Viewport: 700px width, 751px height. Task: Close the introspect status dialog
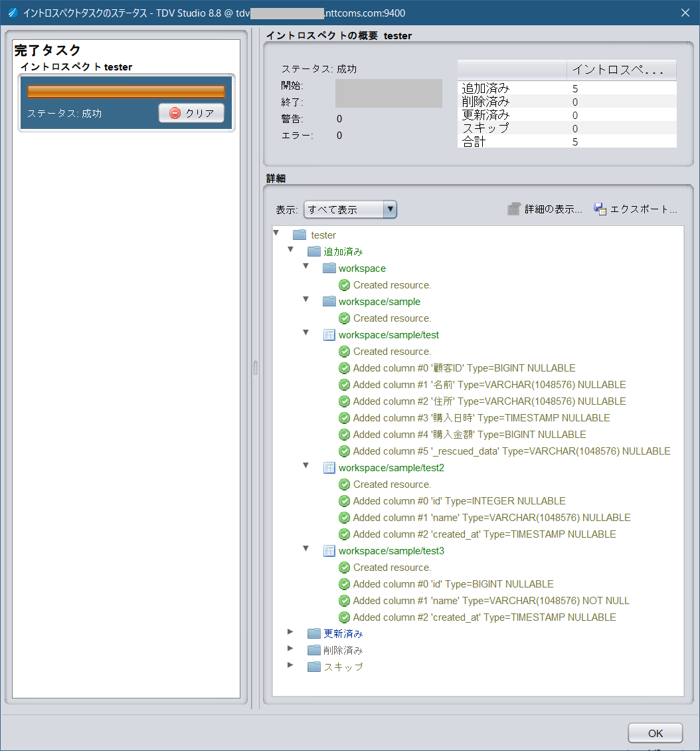point(685,13)
